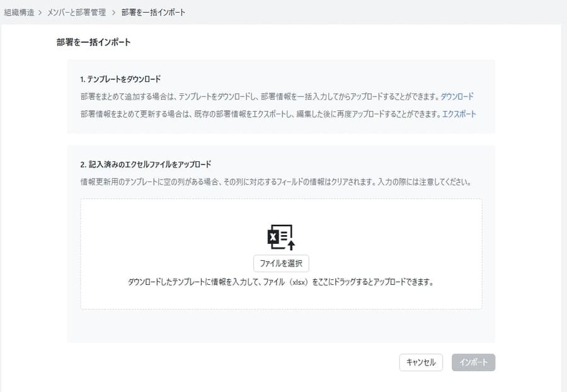Navigate to 組織構造 in the breadcrumb
This screenshot has width=567, height=392.
[19, 11]
